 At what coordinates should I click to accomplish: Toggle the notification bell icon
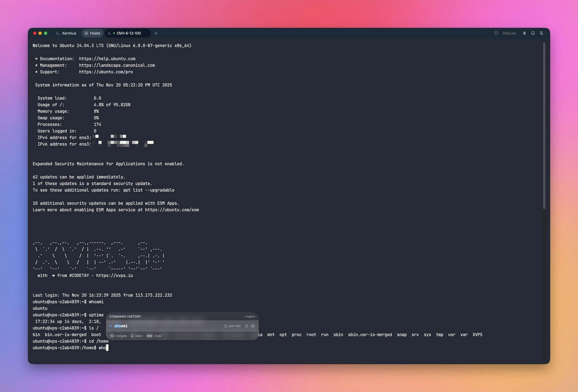click(x=533, y=33)
